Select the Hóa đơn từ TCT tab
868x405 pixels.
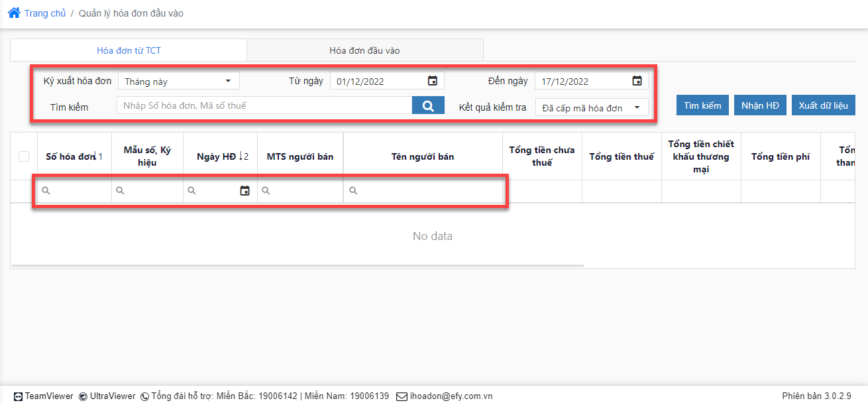[129, 50]
